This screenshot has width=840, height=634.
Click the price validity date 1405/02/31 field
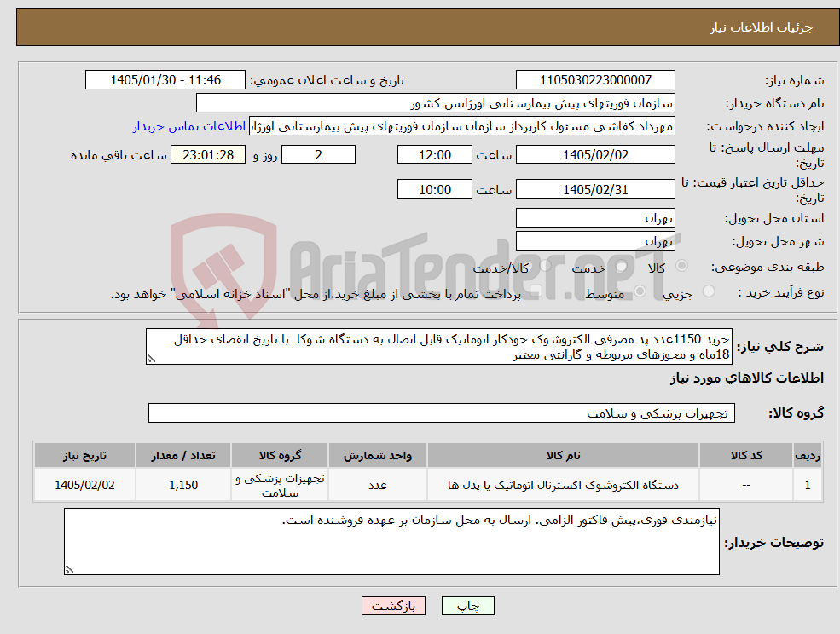click(x=595, y=189)
